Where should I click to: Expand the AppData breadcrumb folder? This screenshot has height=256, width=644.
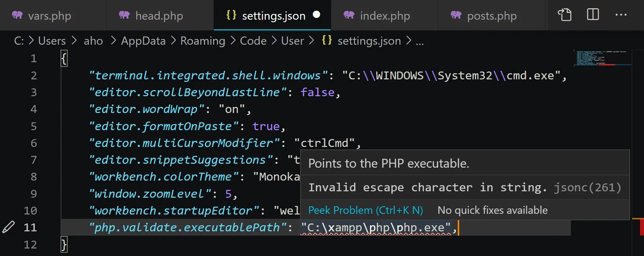143,41
